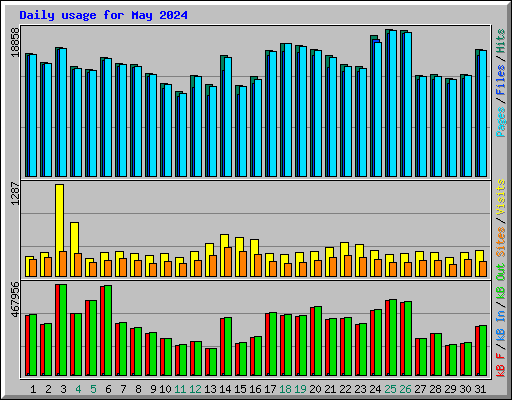The image size is (512, 400).
Task: Click the cyan pages bar for day 11
Action: [x=183, y=135]
